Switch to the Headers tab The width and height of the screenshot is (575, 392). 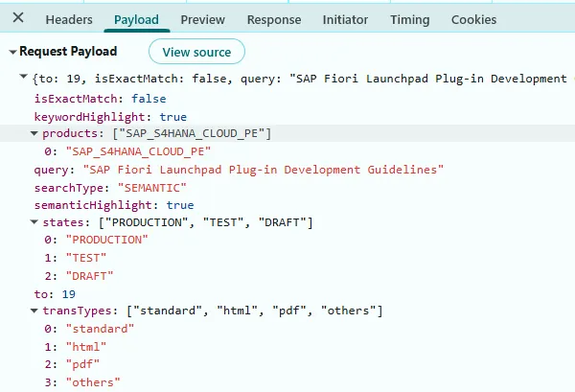click(x=69, y=20)
